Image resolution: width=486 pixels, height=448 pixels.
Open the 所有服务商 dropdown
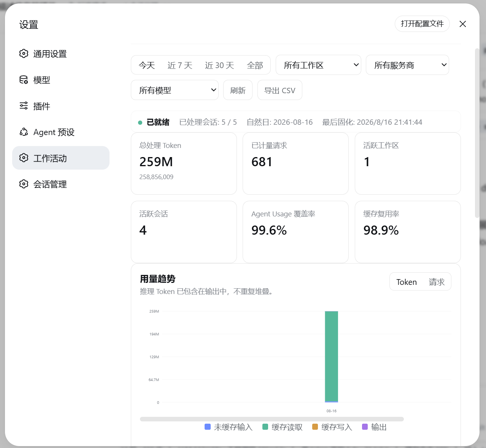point(407,65)
